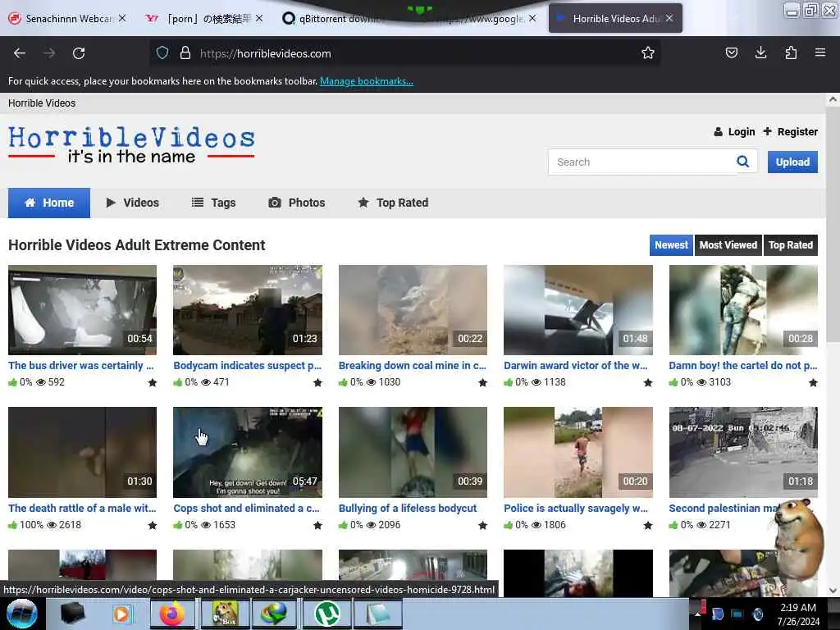Focus the browser address bar URL
Viewport: 840px width, 630px height.
[407, 53]
